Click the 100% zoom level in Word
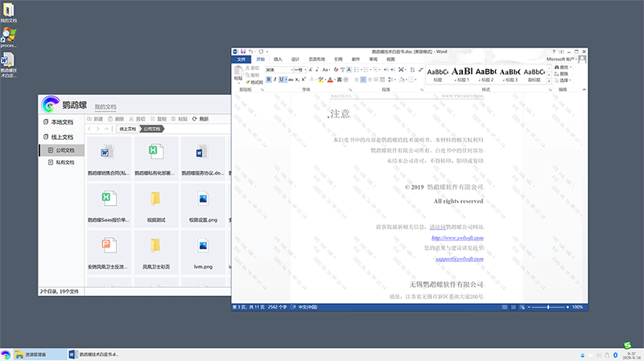Screen dimensions: 644x361 click(577, 307)
